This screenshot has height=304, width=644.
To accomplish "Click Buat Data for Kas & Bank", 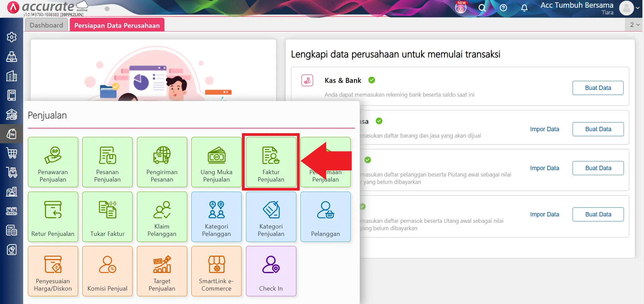I will coord(598,88).
